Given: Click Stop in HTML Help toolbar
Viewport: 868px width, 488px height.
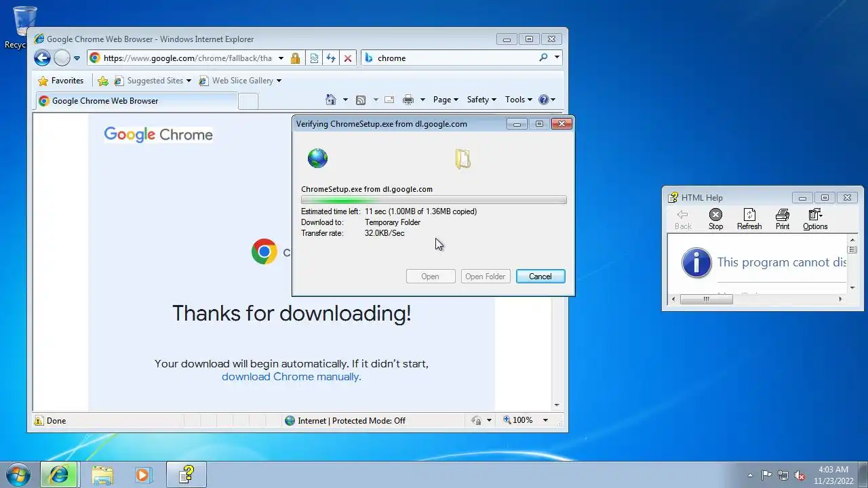Looking at the screenshot, I should 715,219.
